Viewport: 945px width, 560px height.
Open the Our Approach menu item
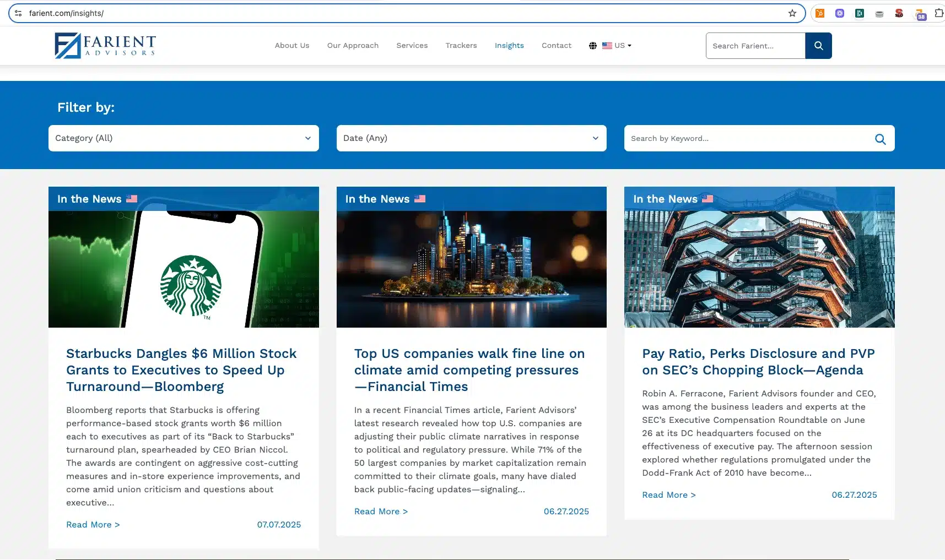click(353, 46)
